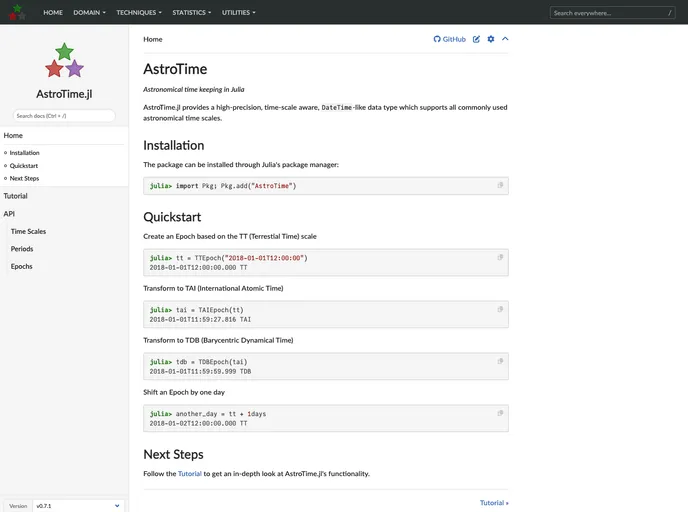
Task: Click the three-star logo in the top navbar
Action: pos(17,12)
